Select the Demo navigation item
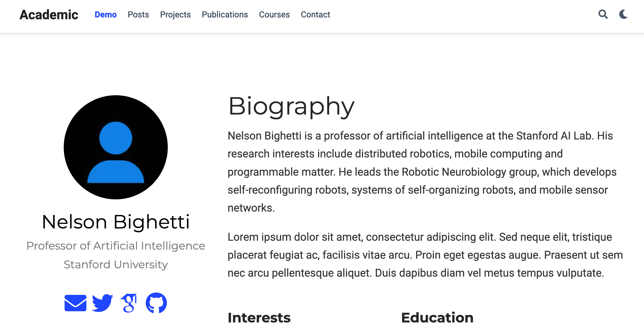The height and width of the screenshot is (330, 644). pyautogui.click(x=106, y=15)
